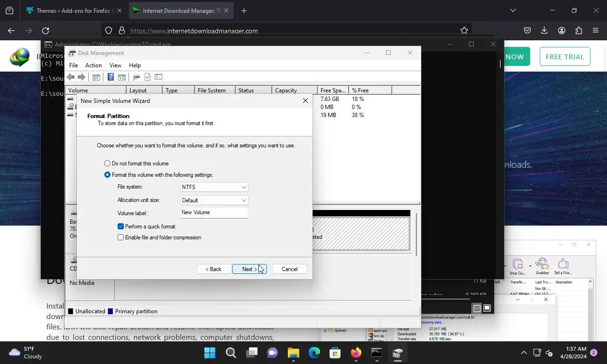
Task: Sort by the Status column header
Action: 254,90
